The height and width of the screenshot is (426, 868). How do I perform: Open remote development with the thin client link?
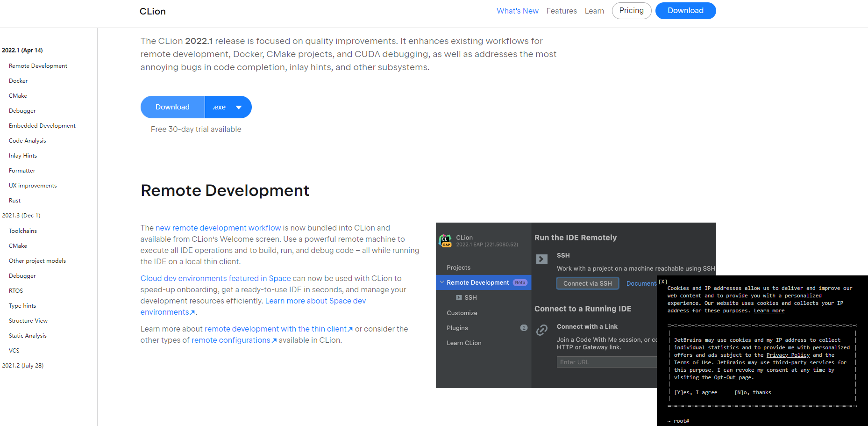coord(278,329)
